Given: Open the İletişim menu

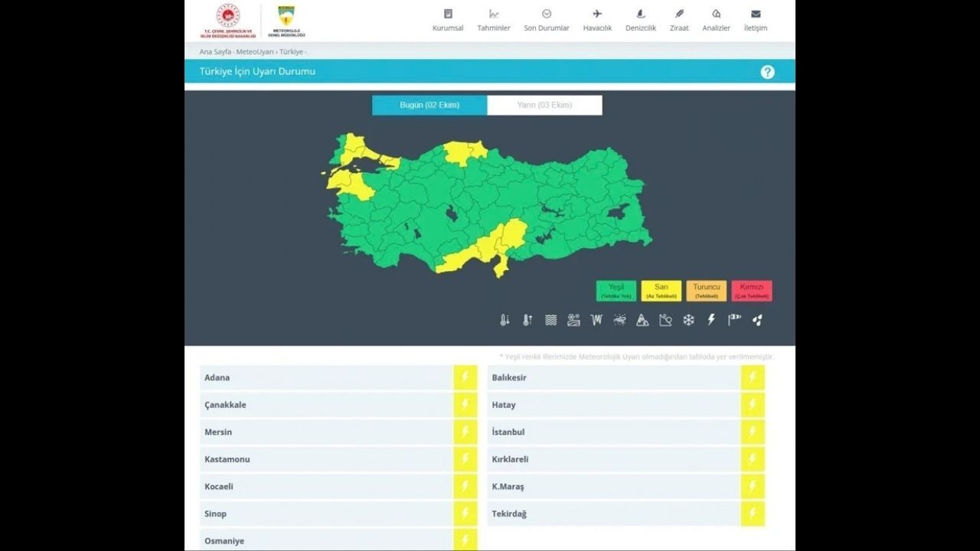Looking at the screenshot, I should [756, 21].
